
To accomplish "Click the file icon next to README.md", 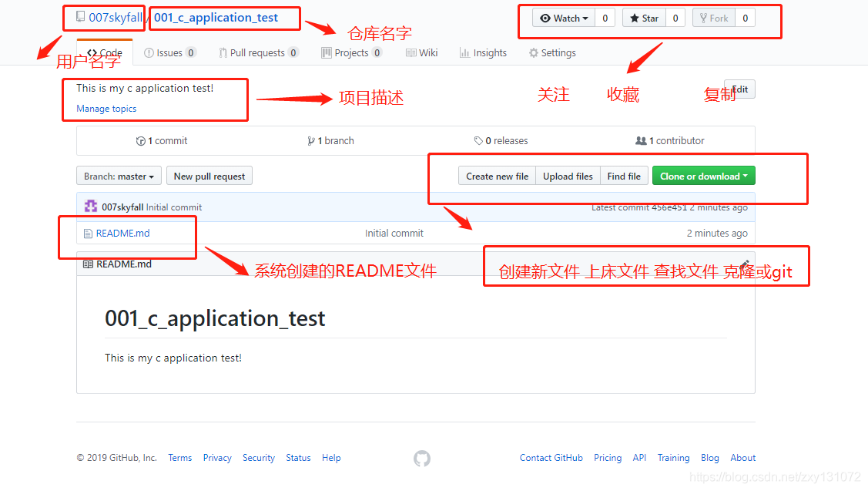I will (x=88, y=234).
